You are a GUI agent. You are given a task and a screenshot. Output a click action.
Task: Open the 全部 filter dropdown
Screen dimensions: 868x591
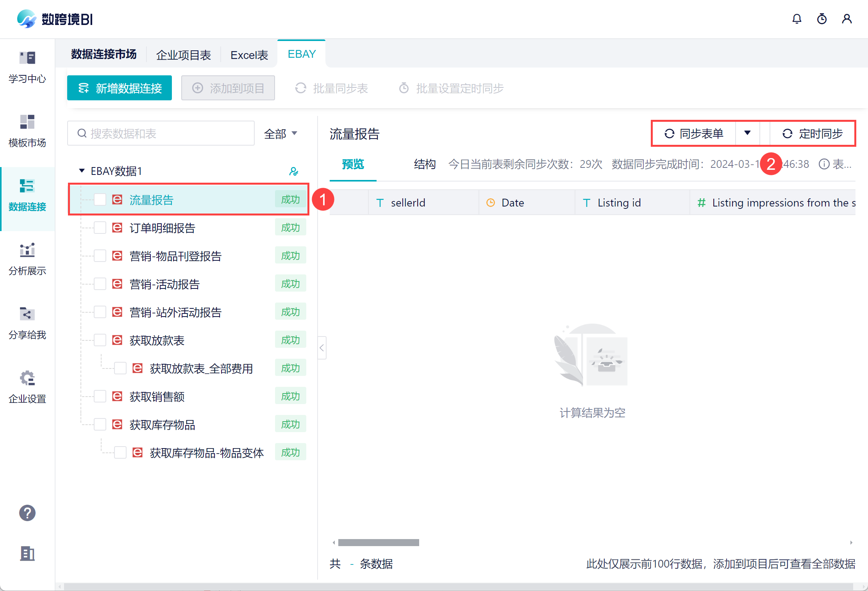[x=280, y=134]
